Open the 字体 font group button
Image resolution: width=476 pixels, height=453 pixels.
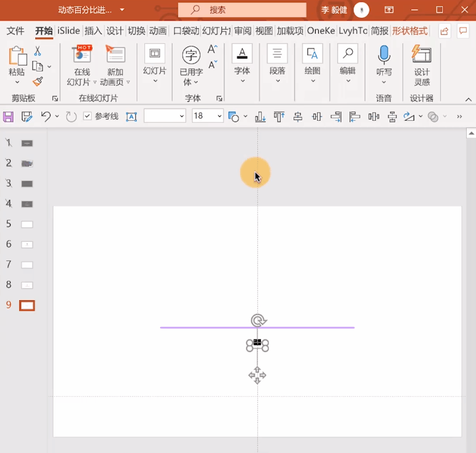pos(242,63)
